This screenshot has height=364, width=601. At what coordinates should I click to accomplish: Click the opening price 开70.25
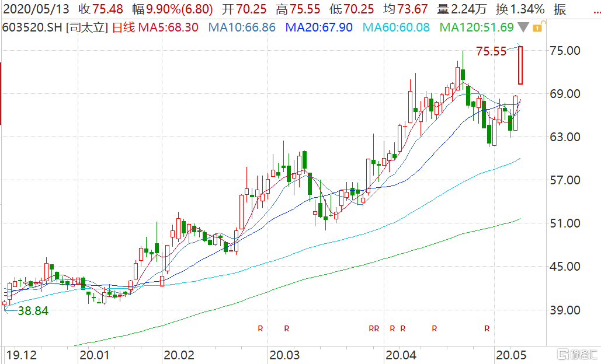[x=244, y=9]
